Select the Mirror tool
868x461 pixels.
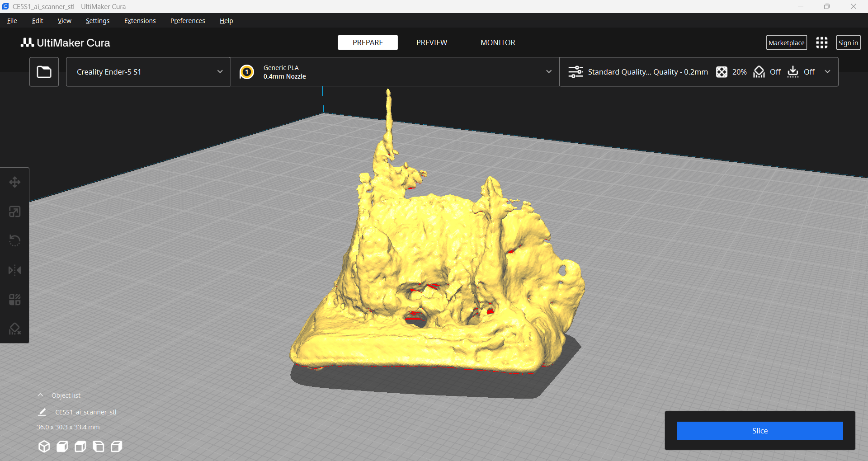15,270
